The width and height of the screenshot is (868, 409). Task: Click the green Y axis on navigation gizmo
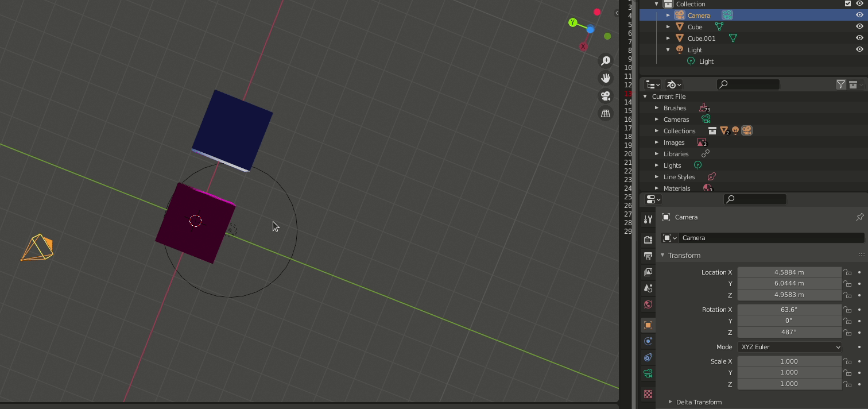click(x=572, y=22)
